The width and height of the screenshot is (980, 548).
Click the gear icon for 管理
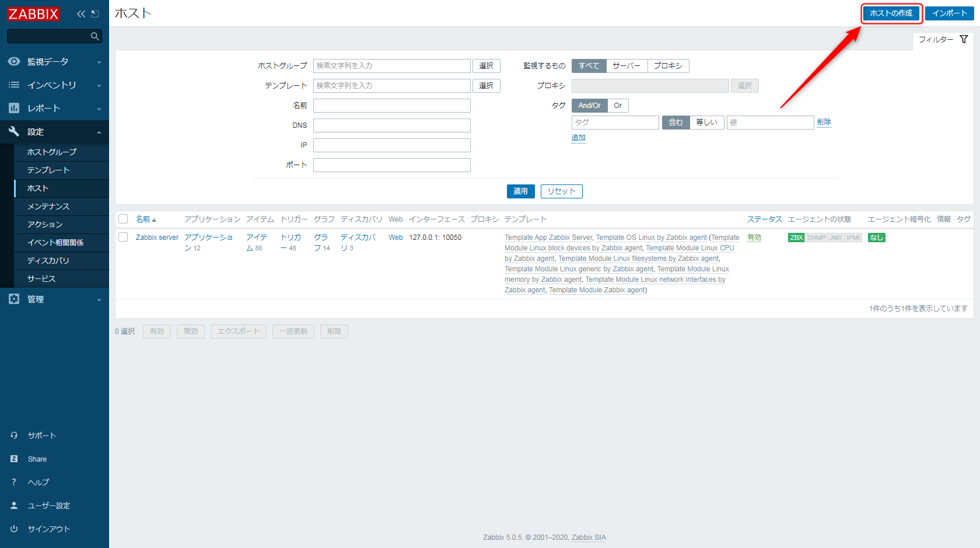14,299
